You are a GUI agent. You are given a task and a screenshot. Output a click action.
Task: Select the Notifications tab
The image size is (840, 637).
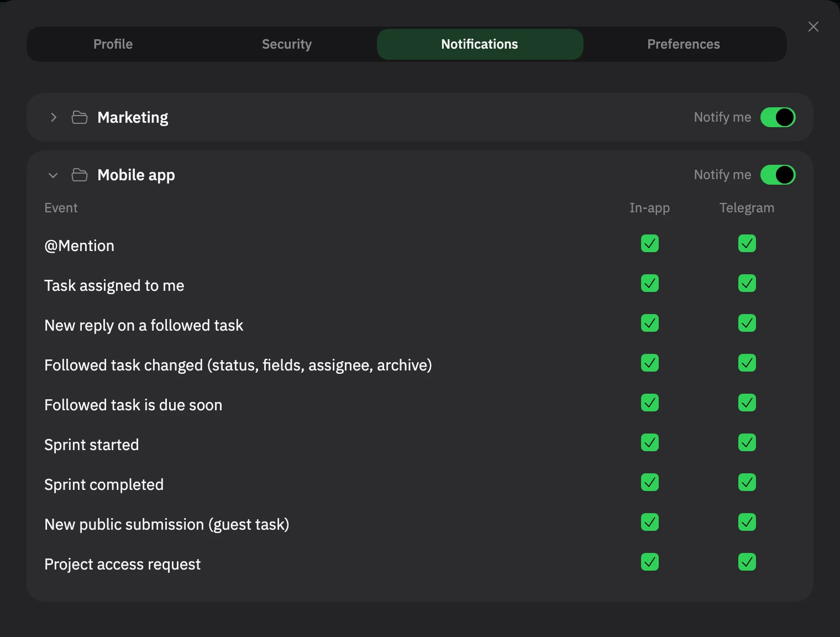click(480, 44)
